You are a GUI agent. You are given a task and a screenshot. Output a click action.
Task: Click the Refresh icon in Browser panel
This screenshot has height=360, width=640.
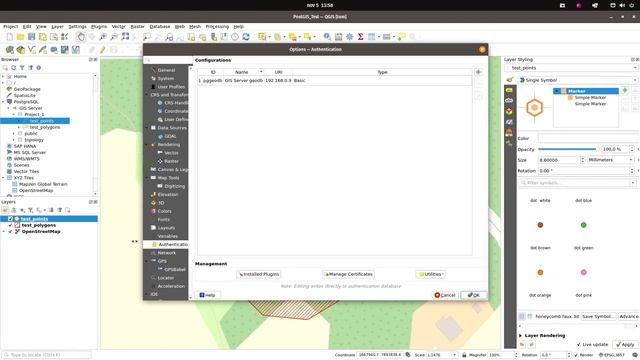pyautogui.click(x=13, y=68)
